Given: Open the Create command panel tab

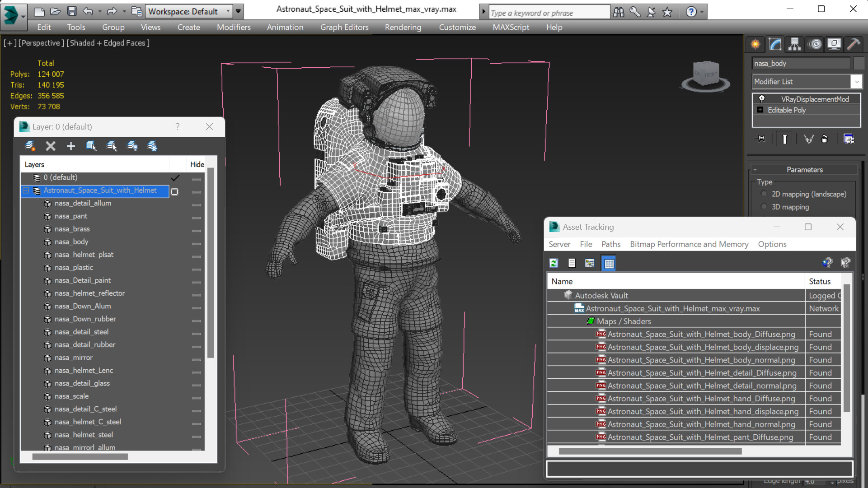Looking at the screenshot, I should coord(755,44).
